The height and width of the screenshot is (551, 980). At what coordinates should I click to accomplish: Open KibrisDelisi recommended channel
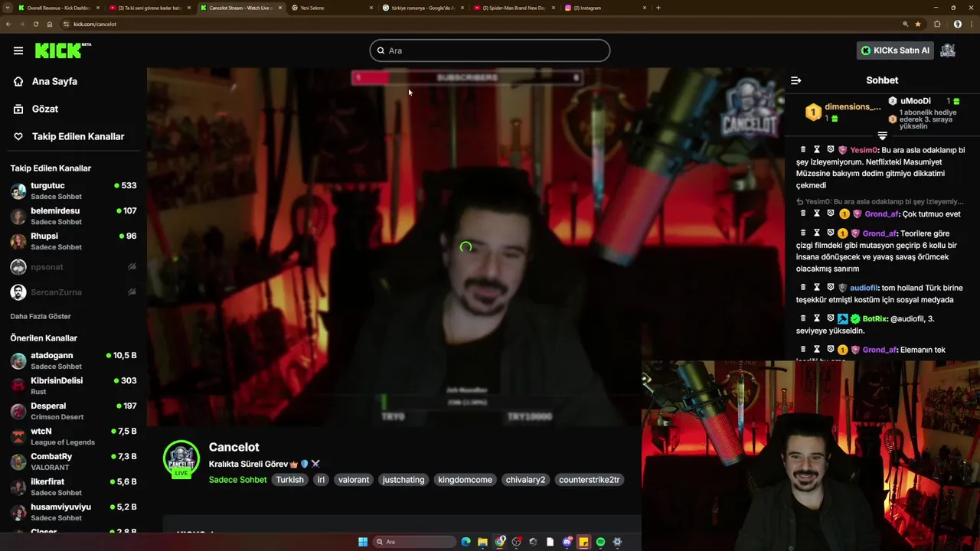point(73,386)
